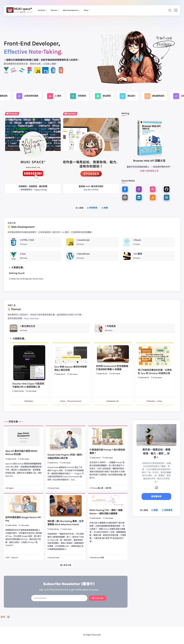This screenshot has height=644, width=184.
Task: Click the red Subscribe newsletter button
Action: (97, 598)
